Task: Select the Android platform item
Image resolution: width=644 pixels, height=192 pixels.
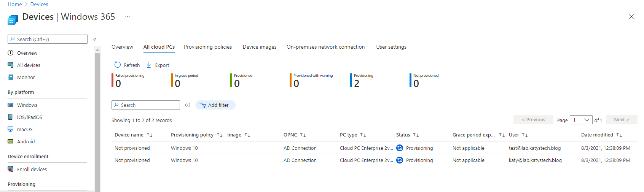Action: (26, 141)
